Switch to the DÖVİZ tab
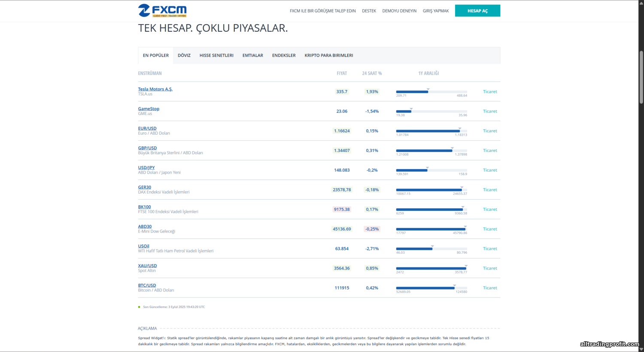644x352 pixels. 184,55
